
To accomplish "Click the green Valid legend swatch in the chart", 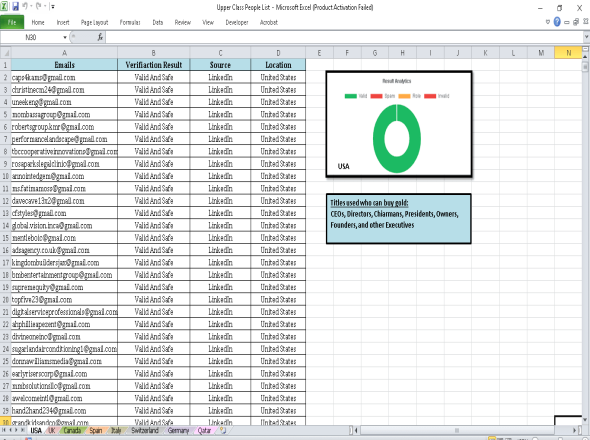I will pyautogui.click(x=351, y=96).
